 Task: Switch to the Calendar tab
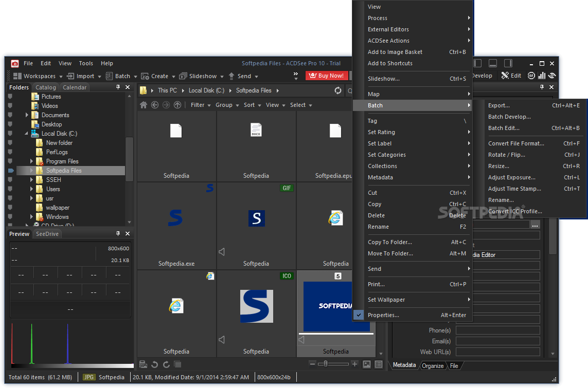tap(75, 87)
